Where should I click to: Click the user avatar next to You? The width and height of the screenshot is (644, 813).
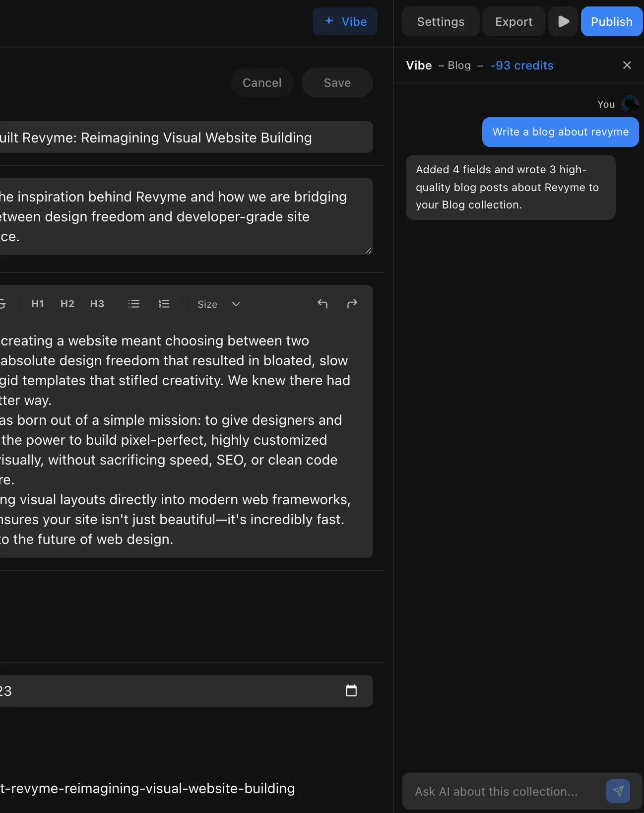pos(630,104)
